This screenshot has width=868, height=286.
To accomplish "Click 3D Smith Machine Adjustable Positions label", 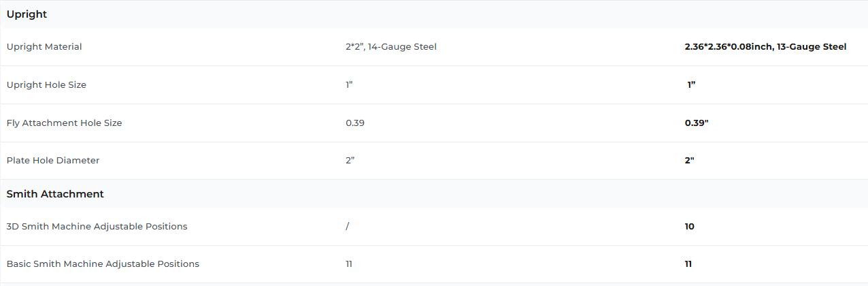I will 97,227.
